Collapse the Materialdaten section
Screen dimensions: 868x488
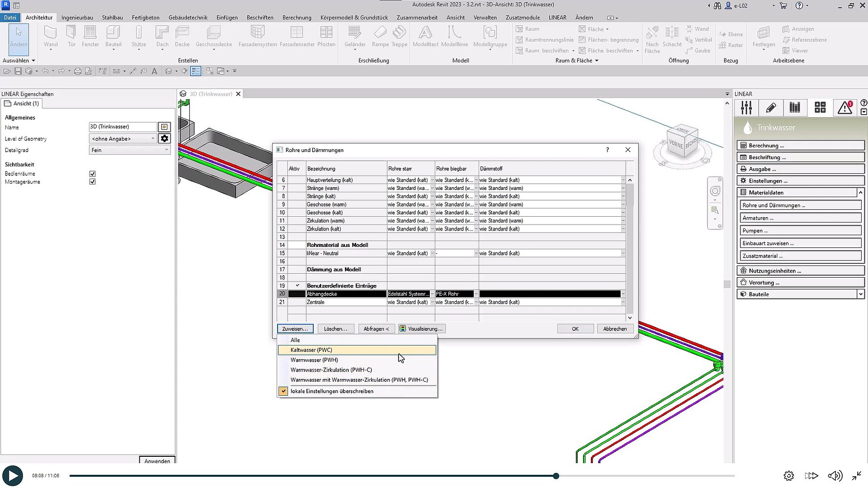(860, 193)
